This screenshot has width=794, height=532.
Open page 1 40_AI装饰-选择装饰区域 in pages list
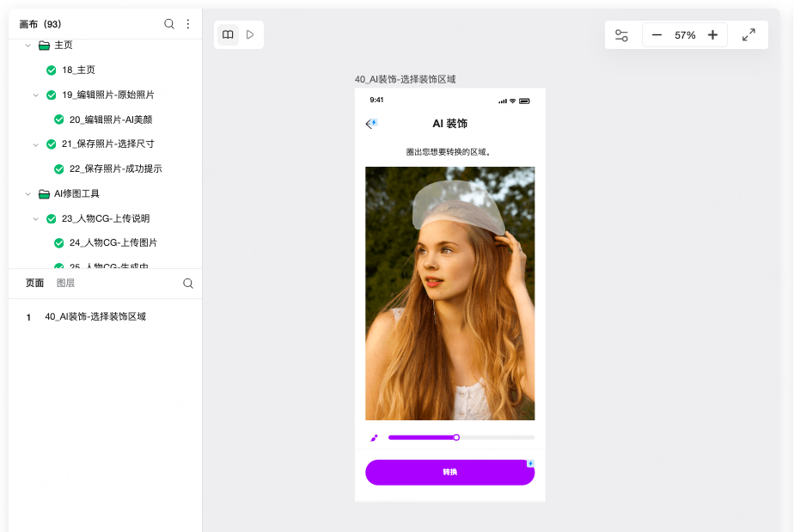(x=95, y=316)
